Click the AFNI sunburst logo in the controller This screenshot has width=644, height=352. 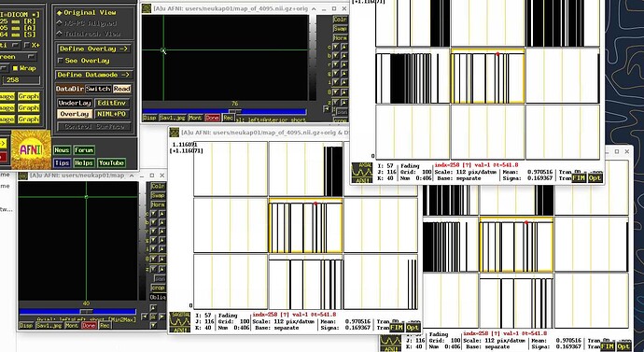tap(31, 149)
